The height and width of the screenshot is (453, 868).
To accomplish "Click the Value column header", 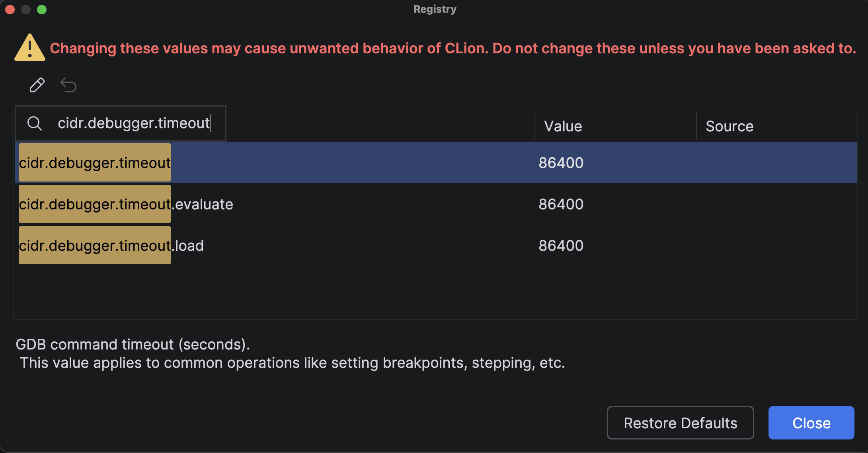I will point(562,126).
